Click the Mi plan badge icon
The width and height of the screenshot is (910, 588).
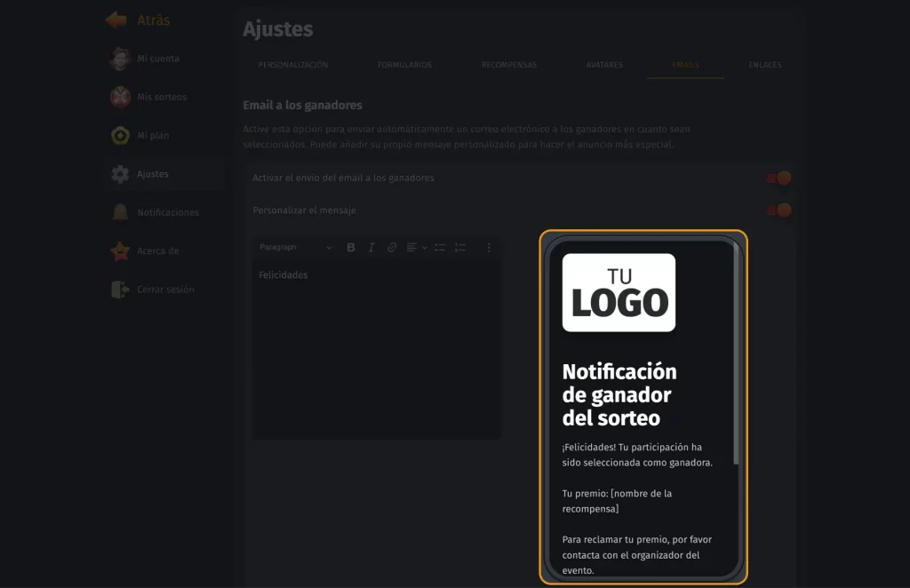[120, 136]
